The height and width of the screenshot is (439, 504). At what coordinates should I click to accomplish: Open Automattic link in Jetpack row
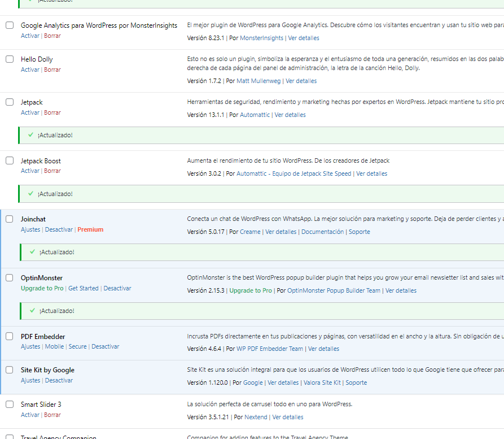click(x=255, y=115)
